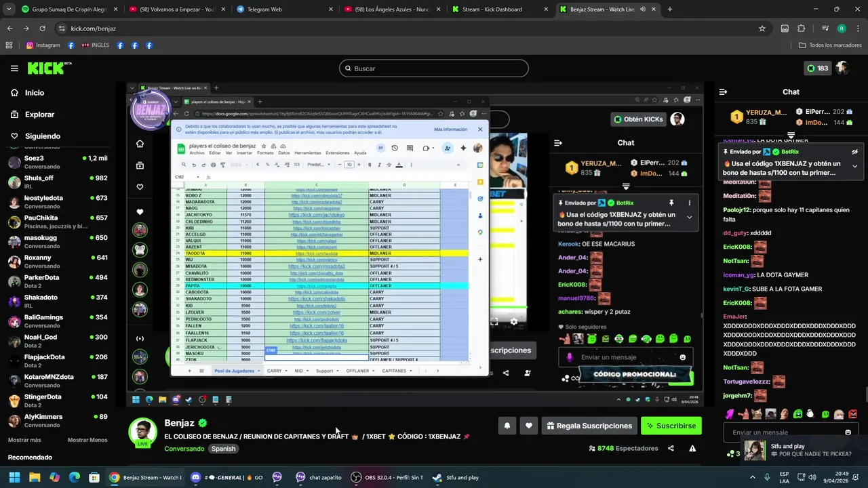Image resolution: width=868 pixels, height=488 pixels.
Task: Follow channel with heart button
Action: coord(529,426)
